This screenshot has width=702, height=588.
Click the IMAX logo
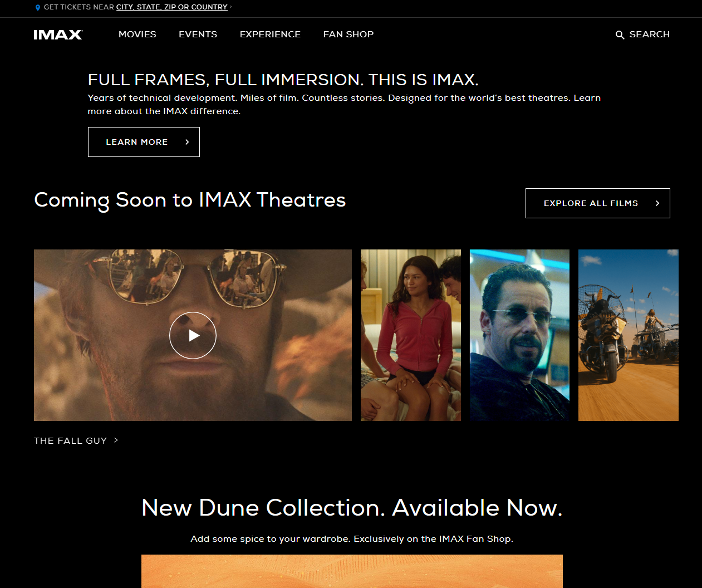tap(58, 35)
